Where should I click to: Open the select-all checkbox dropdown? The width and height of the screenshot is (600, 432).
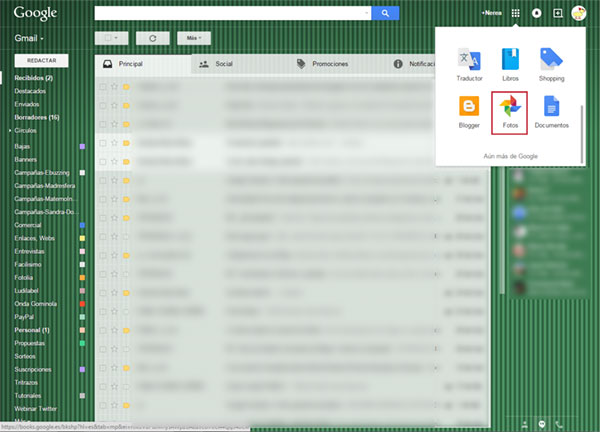point(111,38)
